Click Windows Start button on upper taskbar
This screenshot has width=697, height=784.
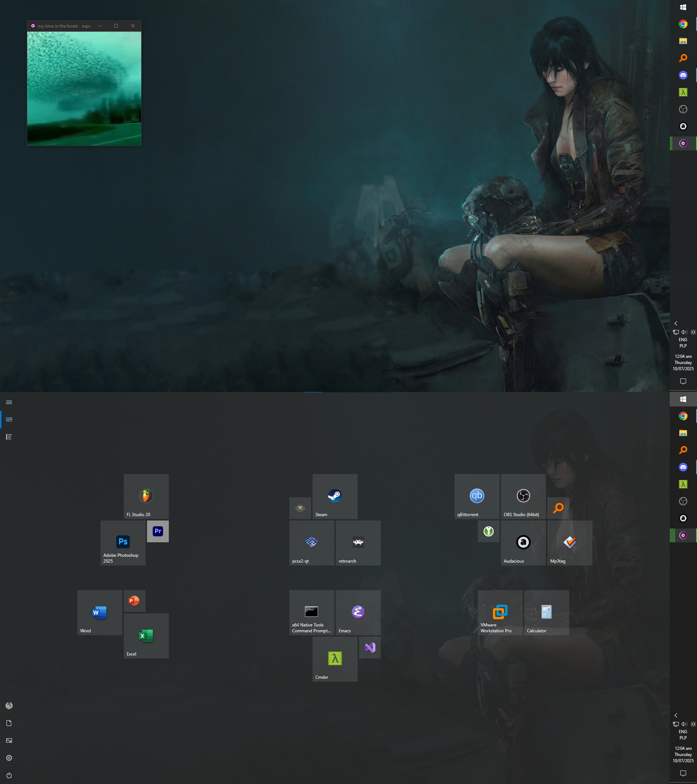pyautogui.click(x=683, y=7)
